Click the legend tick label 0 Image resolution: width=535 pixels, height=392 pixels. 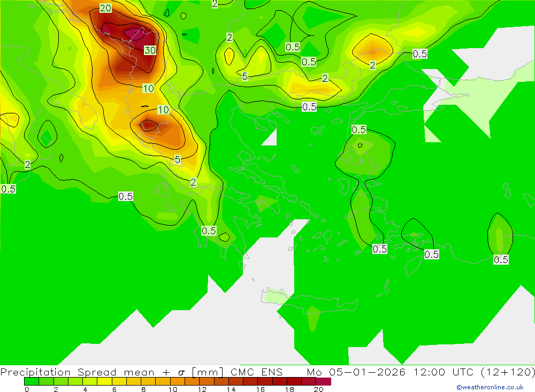pos(27,389)
